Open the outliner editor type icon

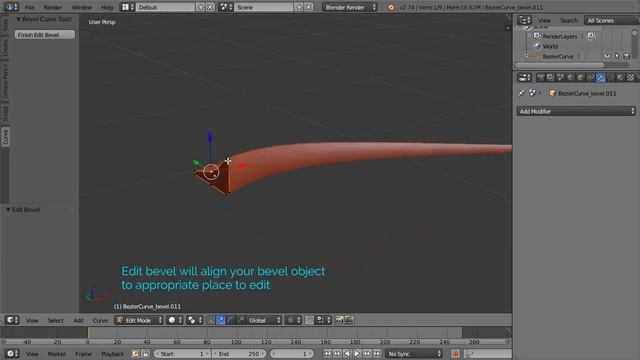(524, 20)
